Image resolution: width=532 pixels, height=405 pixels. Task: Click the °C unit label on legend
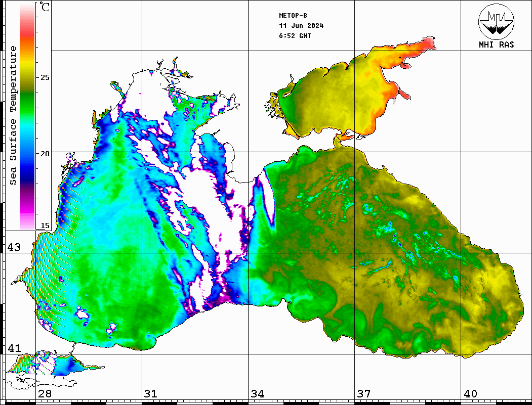click(x=45, y=7)
